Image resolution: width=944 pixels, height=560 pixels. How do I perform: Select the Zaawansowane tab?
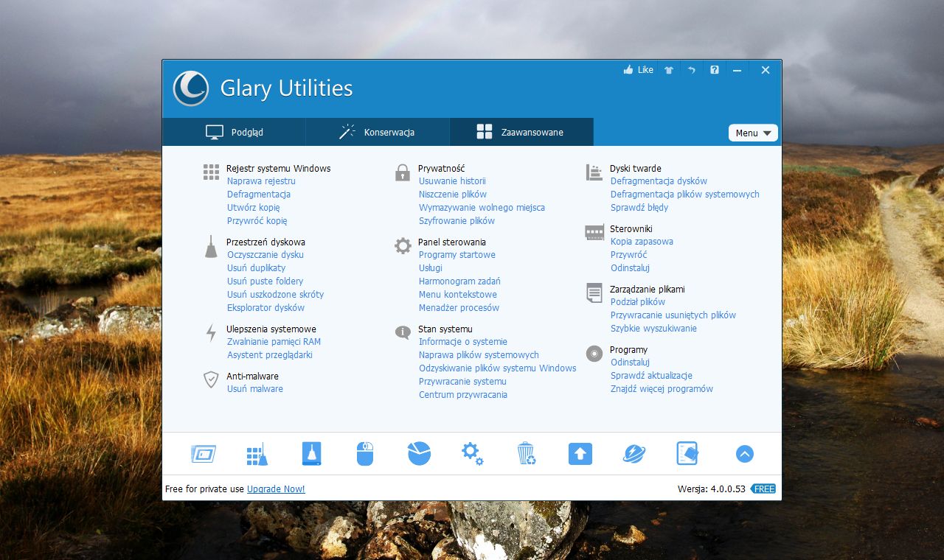coord(521,132)
